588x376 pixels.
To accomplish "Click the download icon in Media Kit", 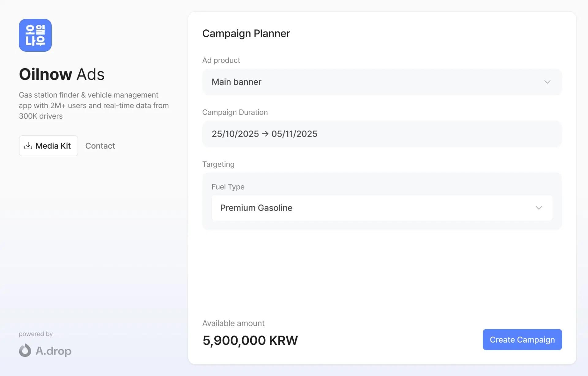I will pos(28,146).
